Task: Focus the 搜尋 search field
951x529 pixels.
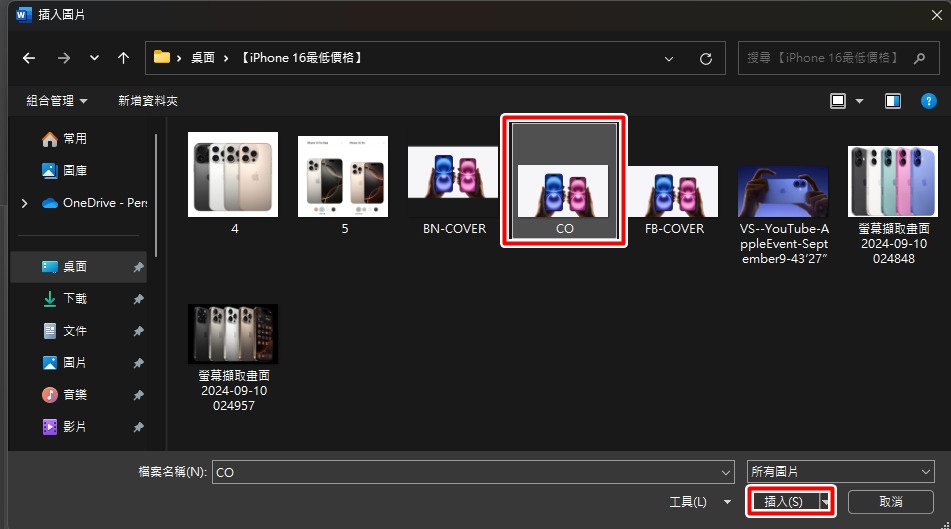Action: click(838, 58)
